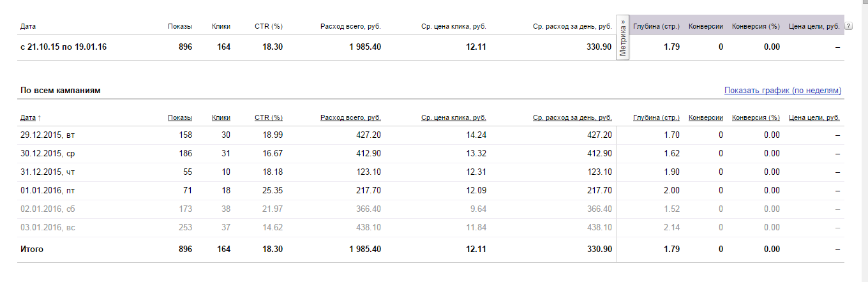The height and width of the screenshot is (282, 868).
Task: Click the По всем кампаниям heading
Action: [x=60, y=91]
